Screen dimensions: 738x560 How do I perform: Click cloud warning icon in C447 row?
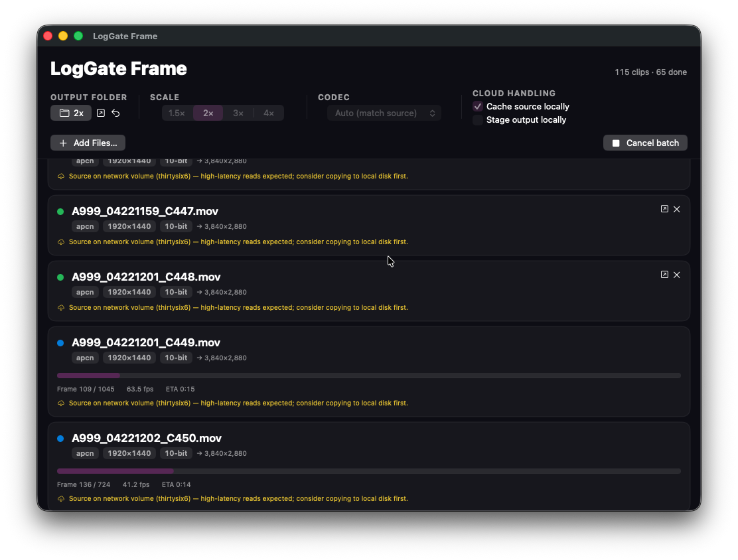tap(61, 242)
